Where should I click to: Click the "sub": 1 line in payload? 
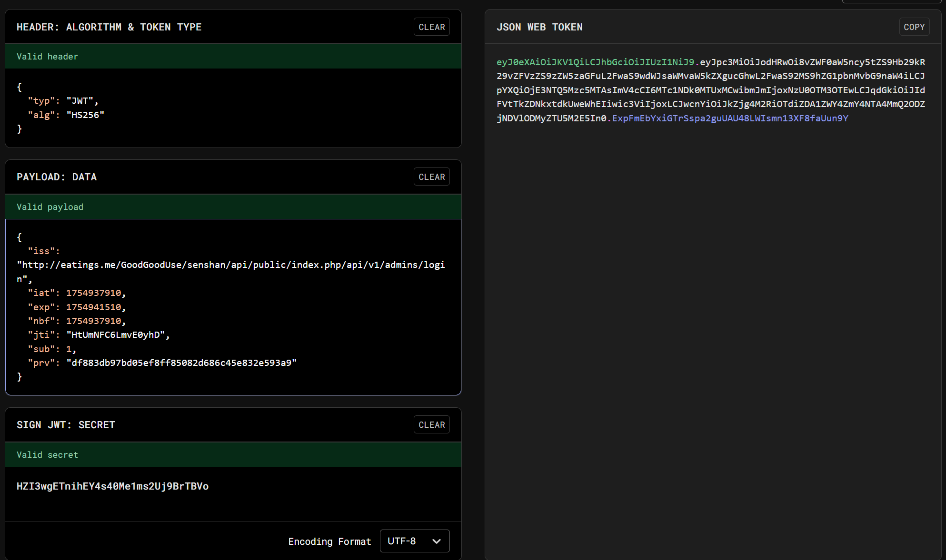(x=52, y=349)
